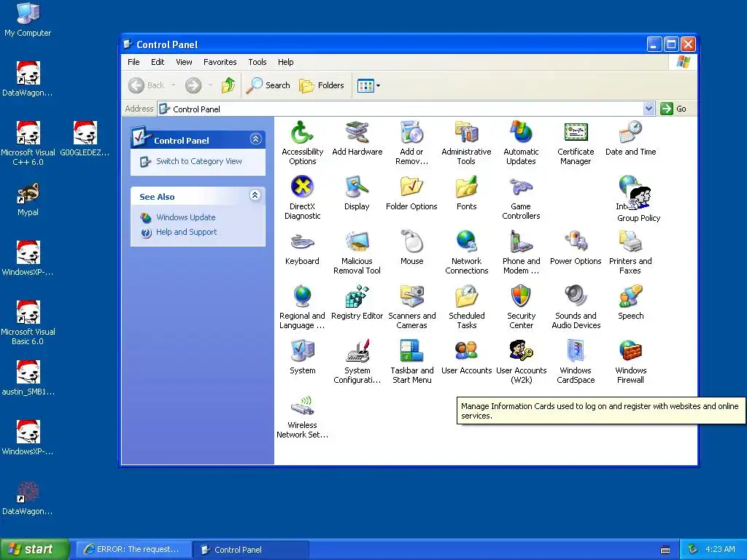This screenshot has height=560, width=747.
Task: Open Scheduled Tasks icon
Action: 466,296
